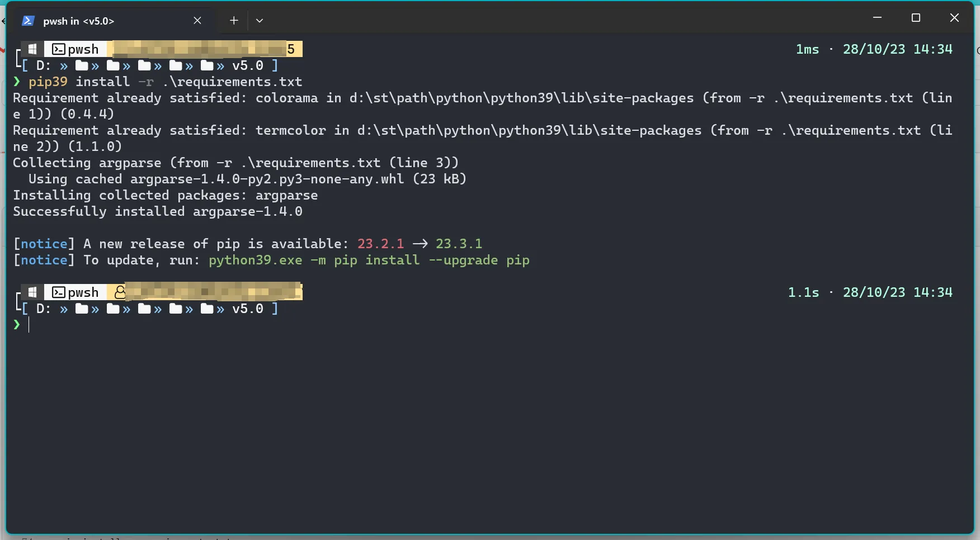The height and width of the screenshot is (540, 980).
Task: Click first folder icon in top prompt path
Action: point(82,65)
